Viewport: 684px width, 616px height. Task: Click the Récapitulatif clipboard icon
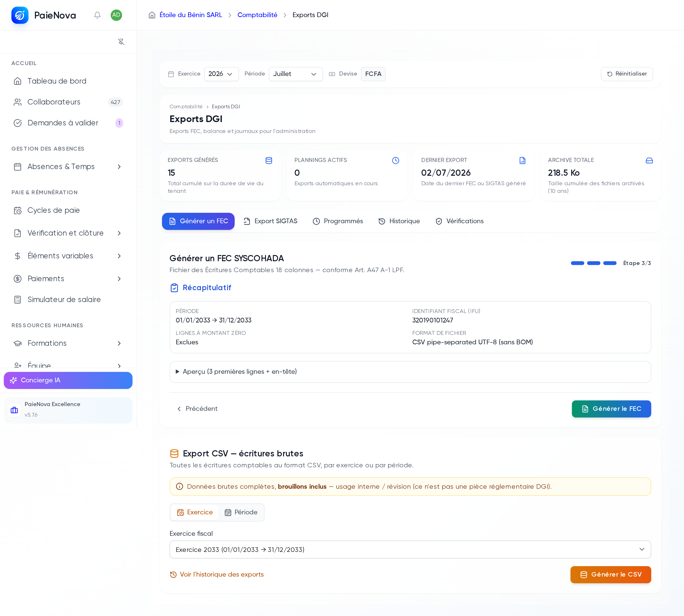(174, 288)
